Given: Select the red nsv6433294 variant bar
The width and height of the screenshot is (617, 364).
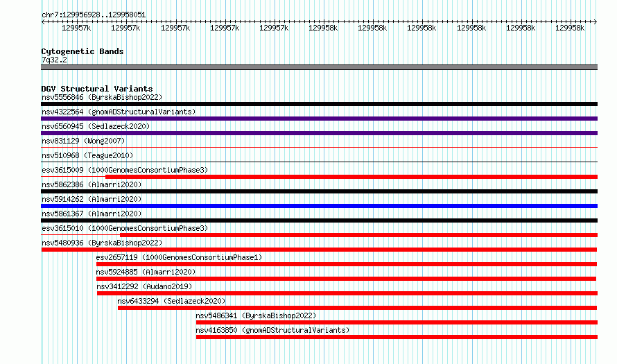Looking at the screenshot, I should tap(357, 308).
